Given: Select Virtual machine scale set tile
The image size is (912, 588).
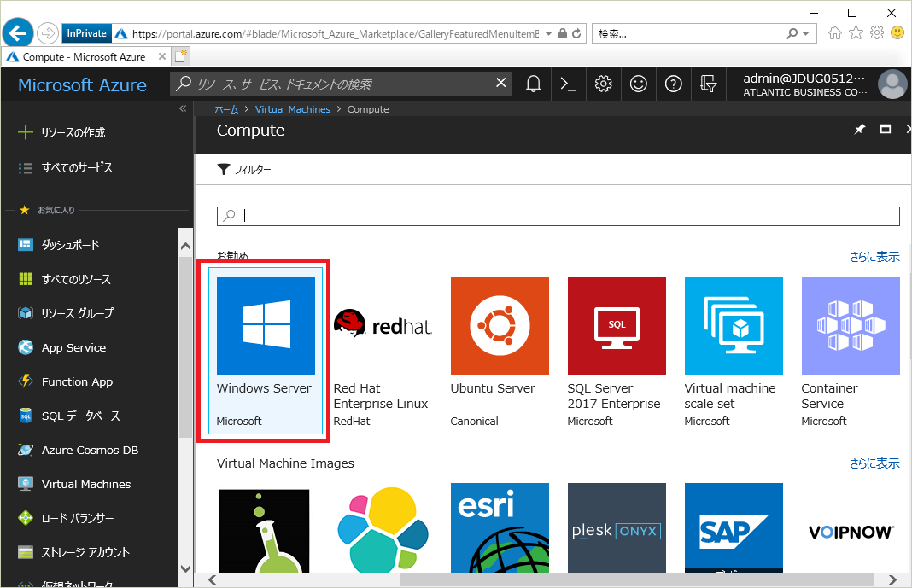Looking at the screenshot, I should coord(734,351).
